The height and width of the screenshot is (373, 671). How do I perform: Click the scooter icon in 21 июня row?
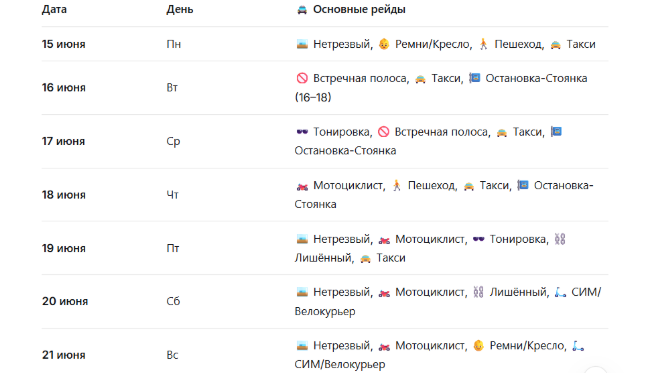pos(578,346)
